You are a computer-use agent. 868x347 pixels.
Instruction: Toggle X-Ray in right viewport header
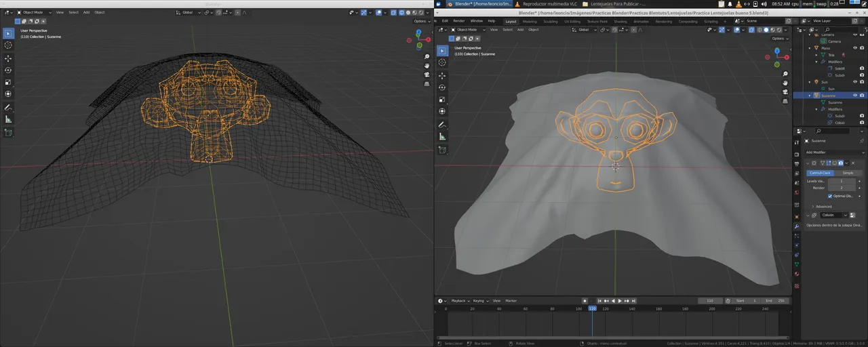pos(751,30)
